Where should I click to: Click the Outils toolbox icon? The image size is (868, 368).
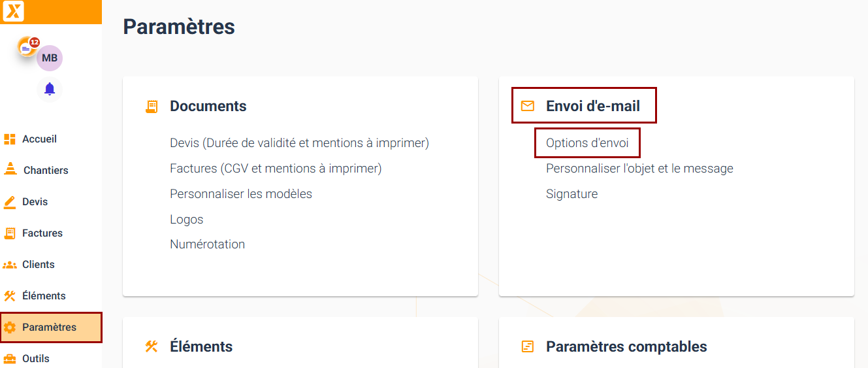pyautogui.click(x=10, y=359)
